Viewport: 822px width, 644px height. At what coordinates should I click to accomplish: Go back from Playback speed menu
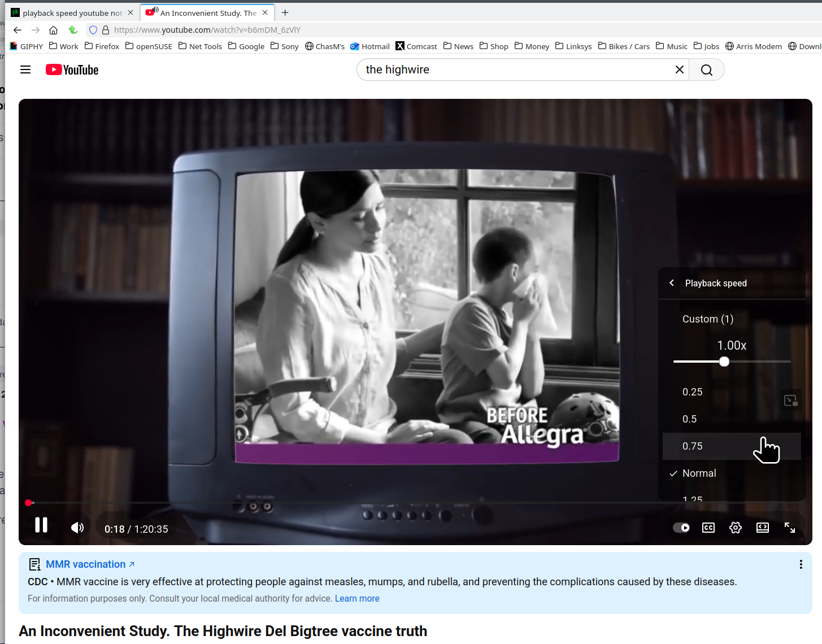(x=672, y=283)
